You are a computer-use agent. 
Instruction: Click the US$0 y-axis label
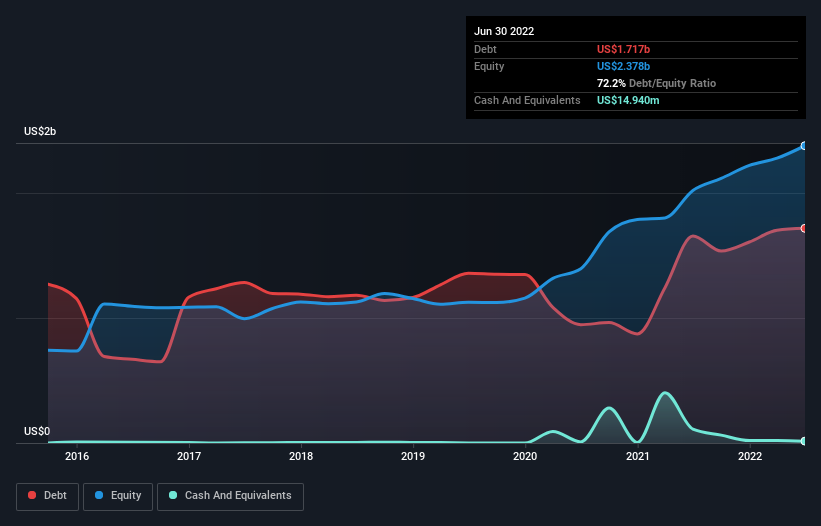point(37,431)
